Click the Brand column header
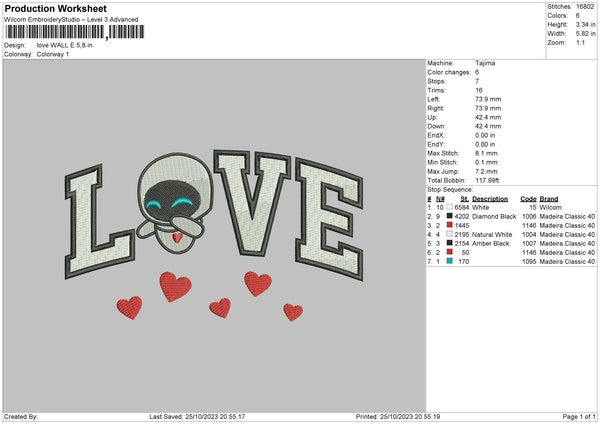Screen dimensions: 600x424 coord(551,198)
